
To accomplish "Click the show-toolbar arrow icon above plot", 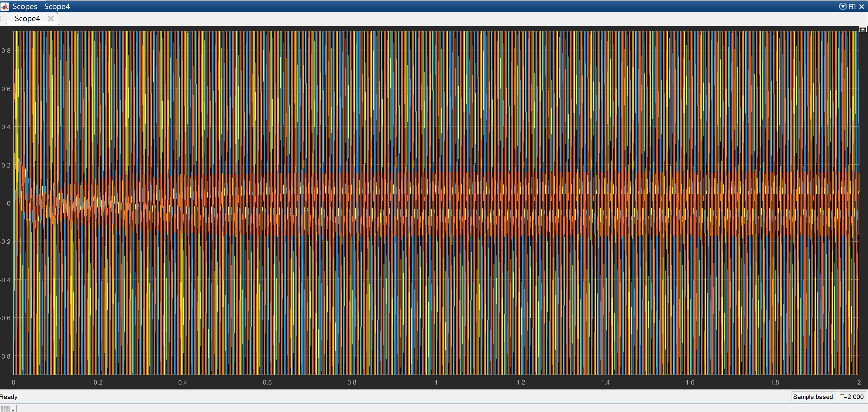I will click(863, 30).
